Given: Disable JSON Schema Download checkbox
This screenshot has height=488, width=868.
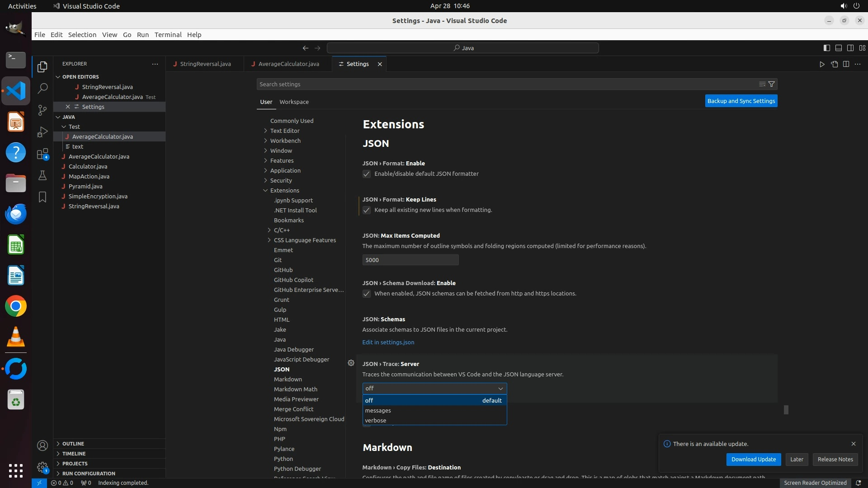Looking at the screenshot, I should [367, 294].
